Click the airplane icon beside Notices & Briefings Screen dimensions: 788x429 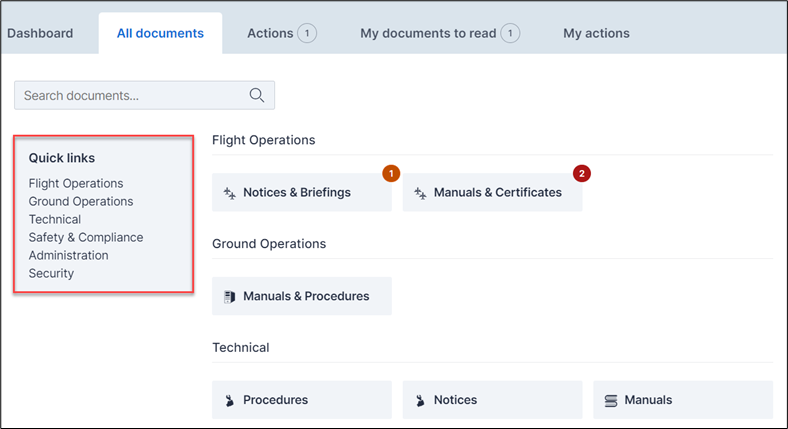[229, 193]
